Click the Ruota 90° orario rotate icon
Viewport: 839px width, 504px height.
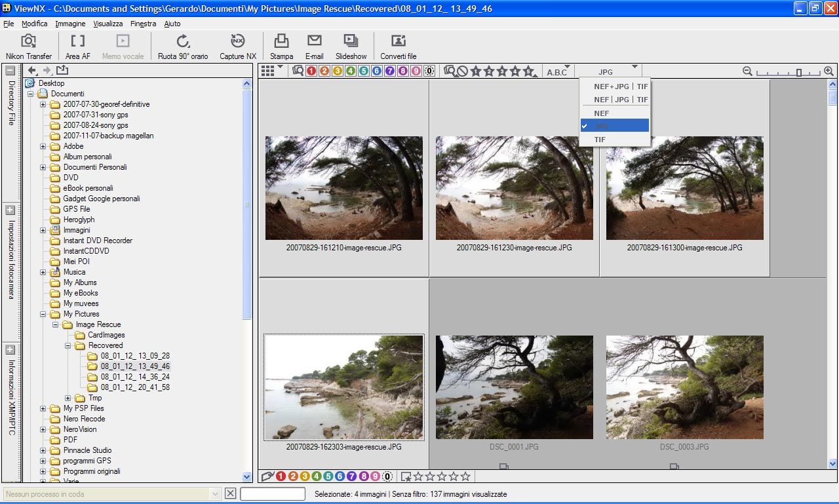(183, 42)
